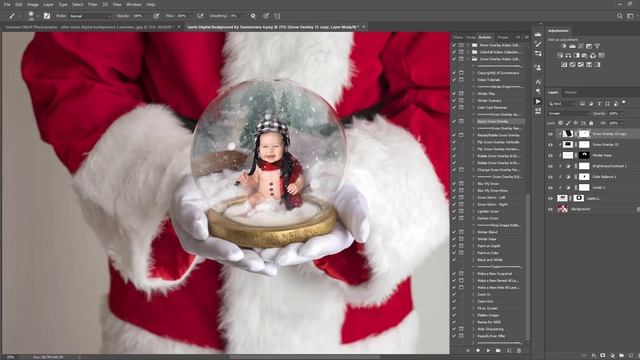The image size is (640, 360).
Task: Hide the Background layer
Action: (551, 209)
